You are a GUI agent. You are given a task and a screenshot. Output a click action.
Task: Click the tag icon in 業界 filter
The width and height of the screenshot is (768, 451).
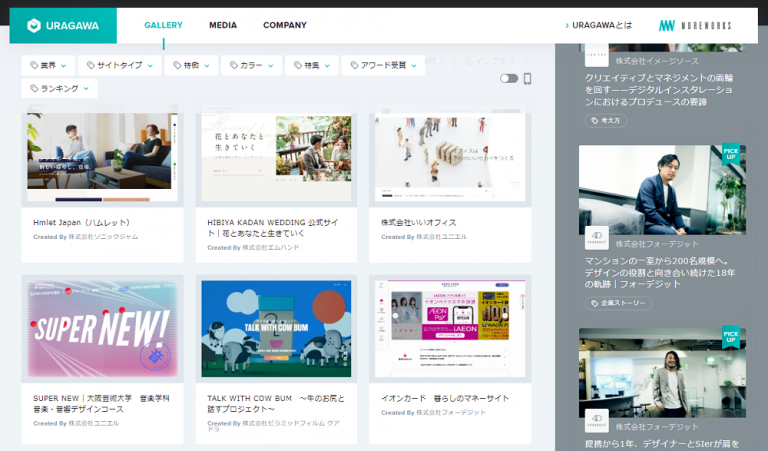point(34,65)
